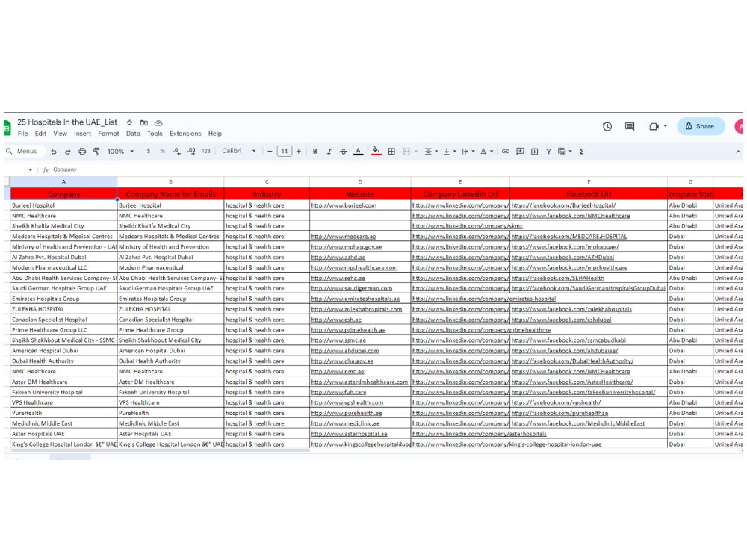Toggle italic formatting
Image resolution: width=747 pixels, height=560 pixels.
click(329, 152)
